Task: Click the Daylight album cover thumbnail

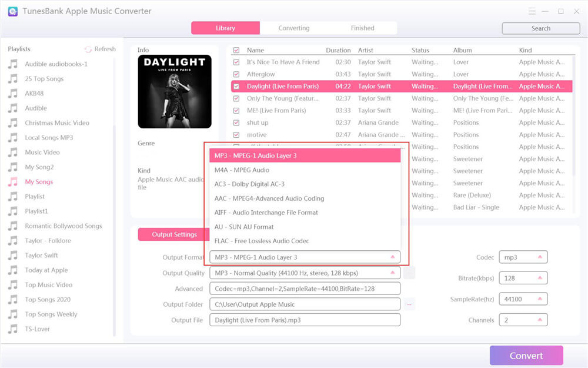Action: point(175,92)
